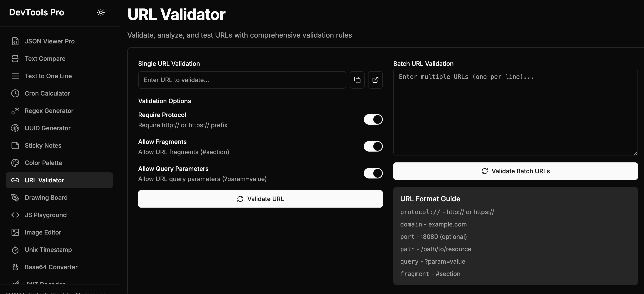Turn off Allow Fragments toggle
The image size is (644, 294).
[x=373, y=146]
